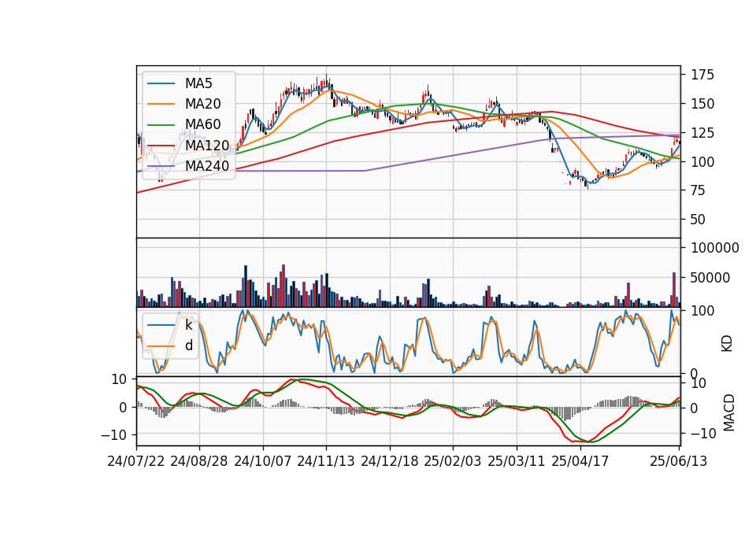This screenshot has height=543, width=756.
Task: Click the 50000 volume axis label
Action: [x=710, y=278]
